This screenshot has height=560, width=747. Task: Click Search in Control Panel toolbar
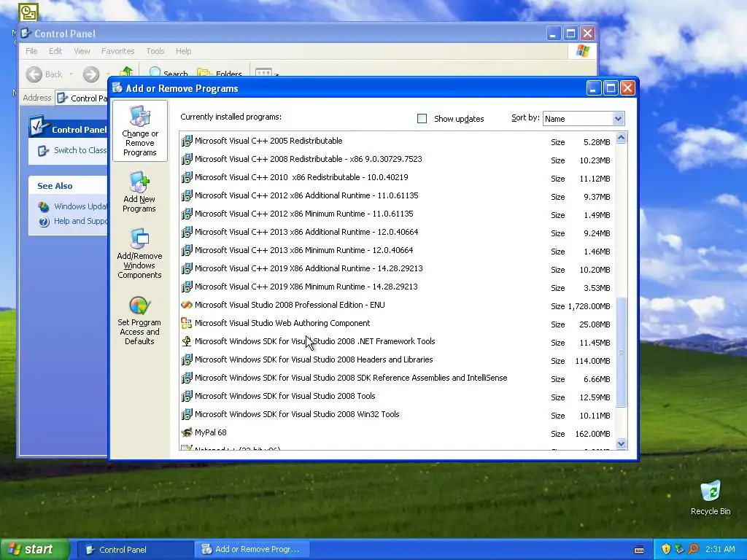(169, 73)
